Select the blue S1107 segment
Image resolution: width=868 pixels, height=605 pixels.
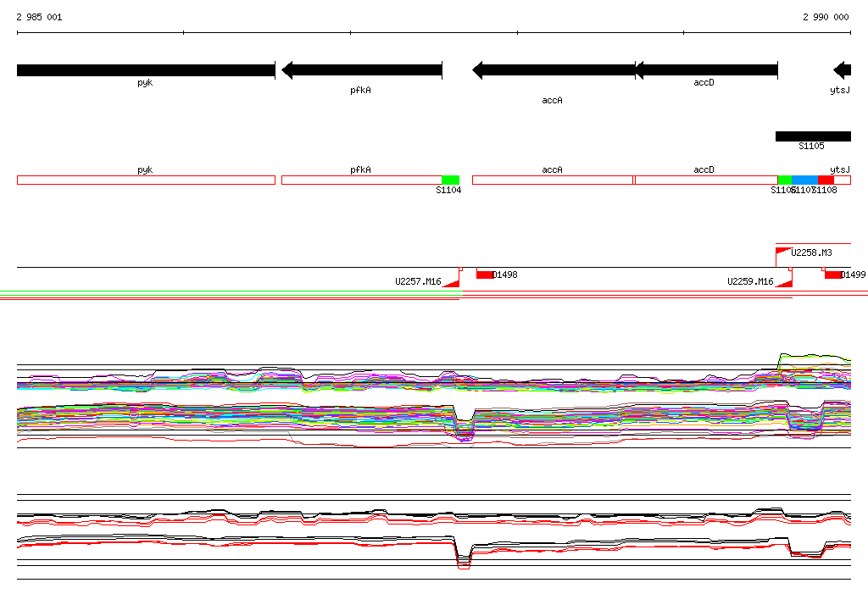tap(805, 180)
